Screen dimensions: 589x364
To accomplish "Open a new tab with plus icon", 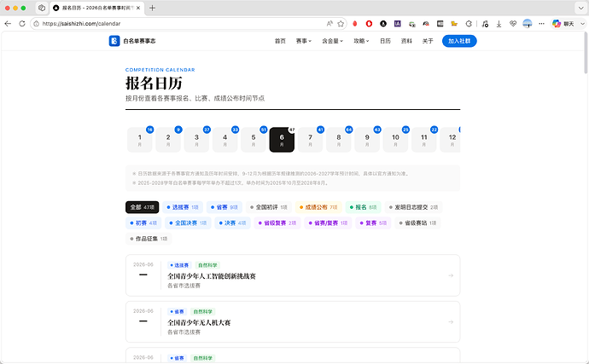I will 152,8.
